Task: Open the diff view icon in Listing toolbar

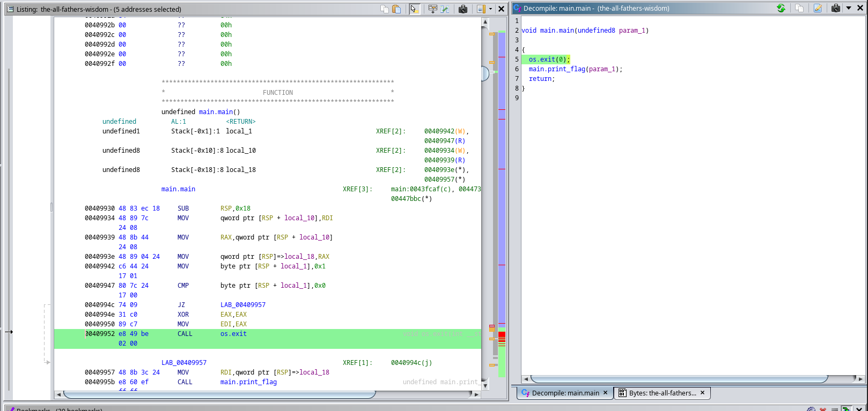Action: [x=445, y=9]
